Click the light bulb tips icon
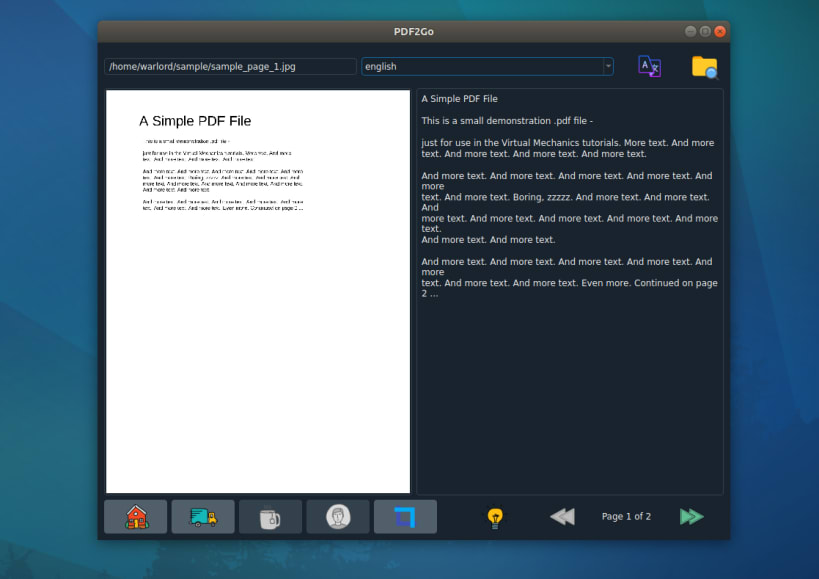This screenshot has width=819, height=579. click(x=495, y=517)
